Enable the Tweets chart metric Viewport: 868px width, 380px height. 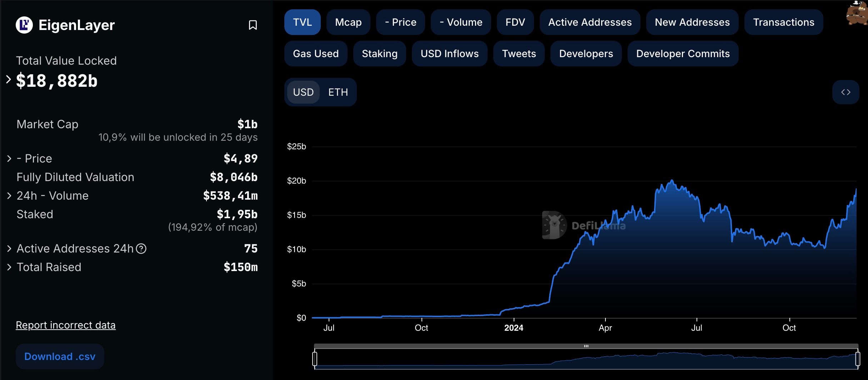pos(519,54)
